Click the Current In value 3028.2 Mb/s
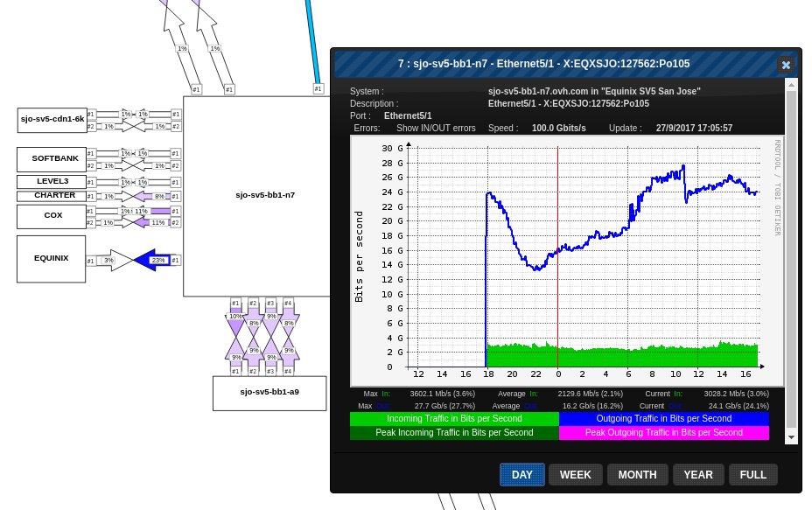Image resolution: width=812 pixels, height=510 pixels. pyautogui.click(x=737, y=394)
